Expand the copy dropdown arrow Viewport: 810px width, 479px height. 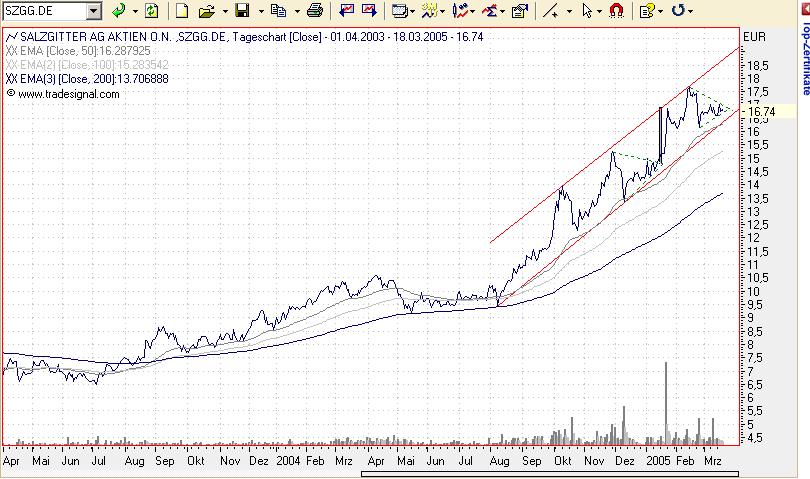pyautogui.click(x=297, y=11)
